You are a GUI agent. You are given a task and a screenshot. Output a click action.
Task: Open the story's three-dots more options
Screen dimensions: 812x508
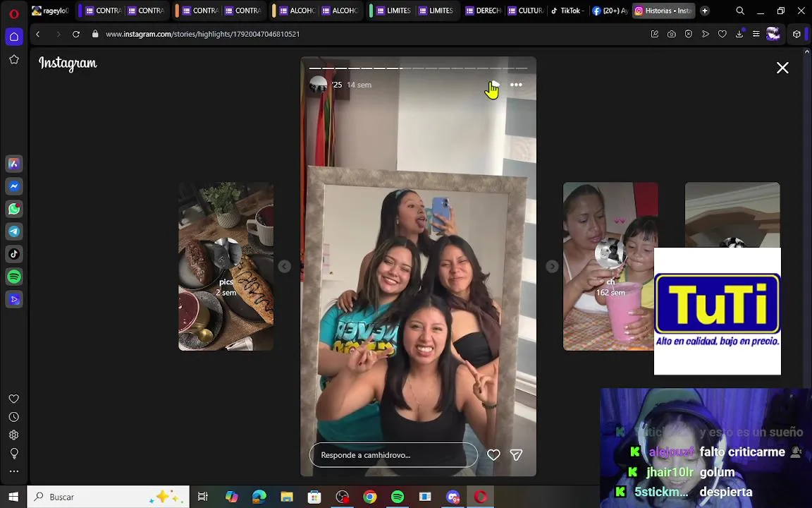(x=516, y=85)
